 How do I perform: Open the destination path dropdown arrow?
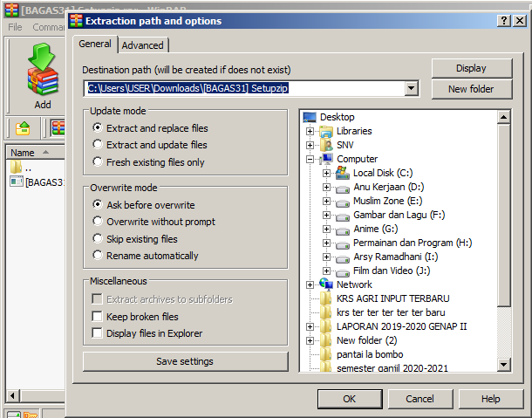(x=412, y=88)
